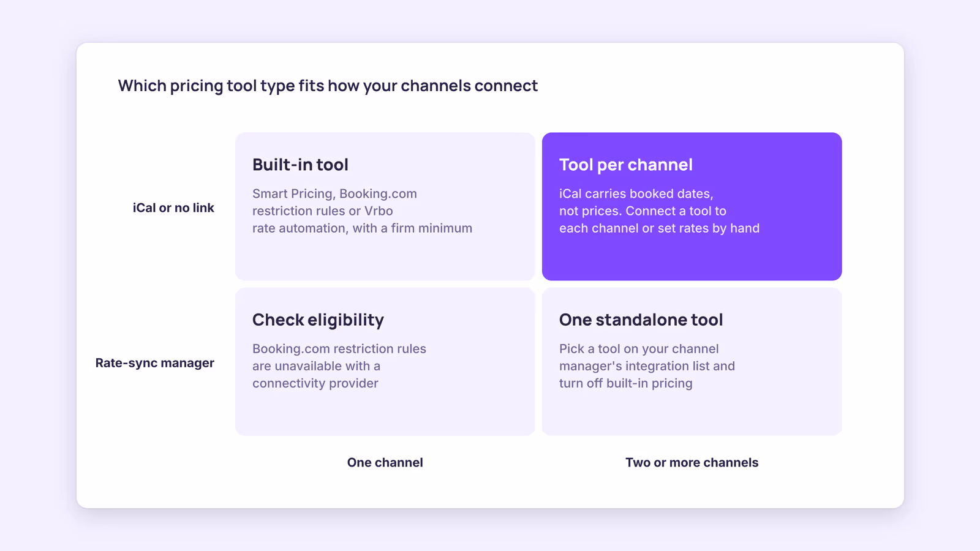This screenshot has width=980, height=551.
Task: Click 'each channel or set rates by hand'
Action: (x=659, y=228)
